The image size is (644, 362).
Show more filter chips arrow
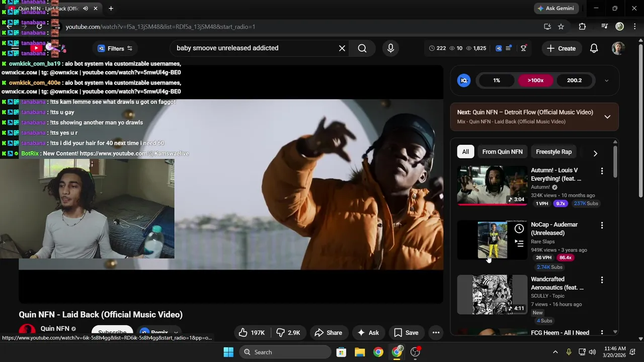pyautogui.click(x=595, y=153)
